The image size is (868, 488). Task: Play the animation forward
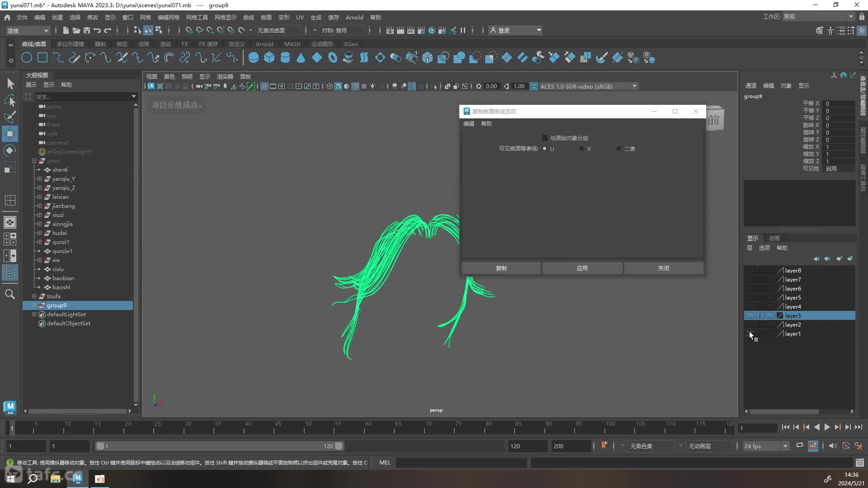827,427
